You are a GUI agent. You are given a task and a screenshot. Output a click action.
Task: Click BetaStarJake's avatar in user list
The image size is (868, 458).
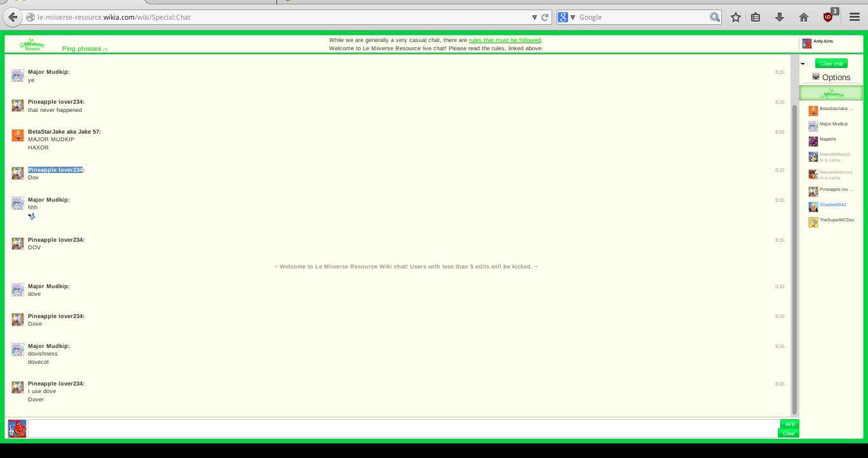813,111
